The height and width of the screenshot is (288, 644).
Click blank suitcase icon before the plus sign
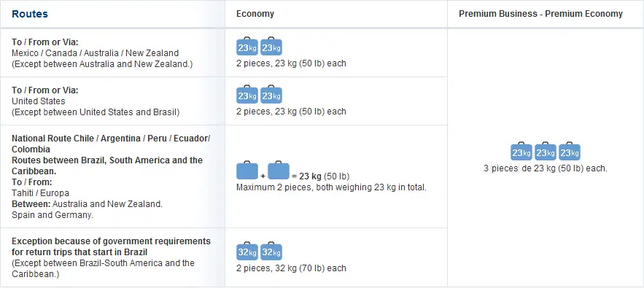(x=247, y=171)
